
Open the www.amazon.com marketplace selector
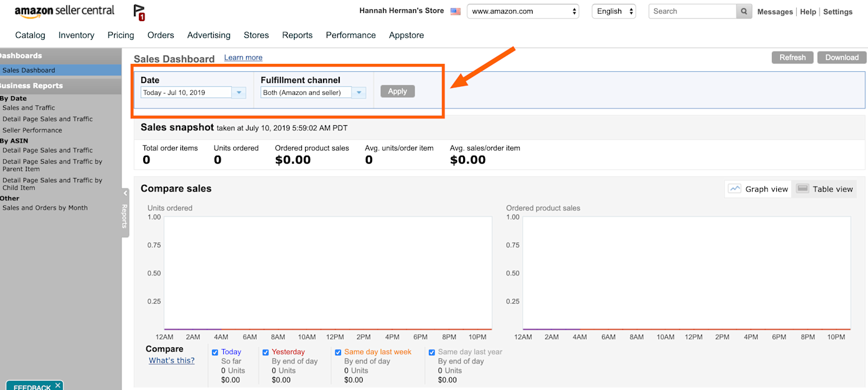(523, 11)
